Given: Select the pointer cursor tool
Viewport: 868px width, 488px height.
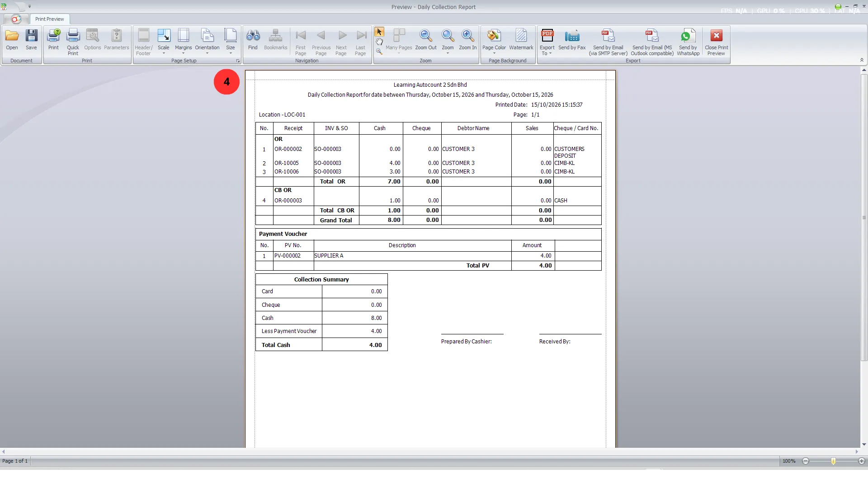Looking at the screenshot, I should point(379,32).
